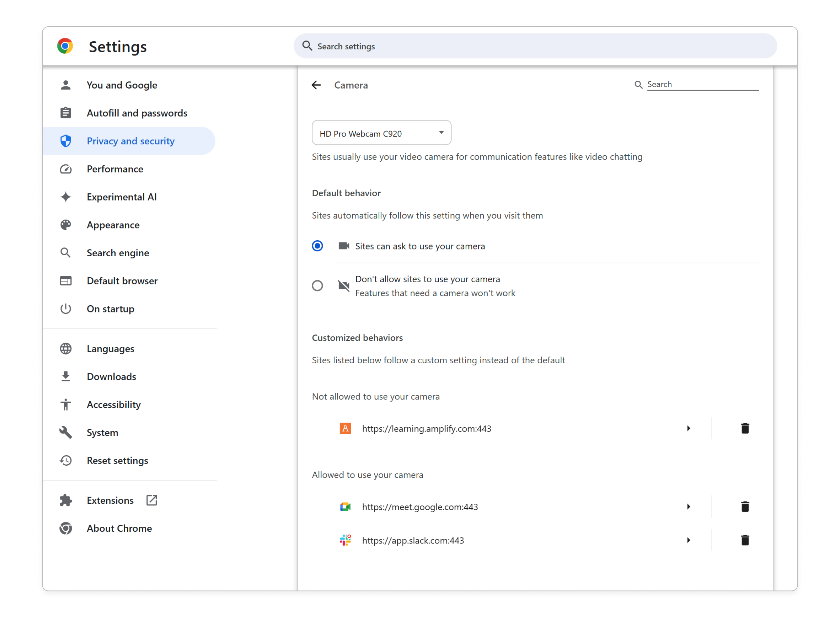Expand details arrow for app.slack.com

688,541
